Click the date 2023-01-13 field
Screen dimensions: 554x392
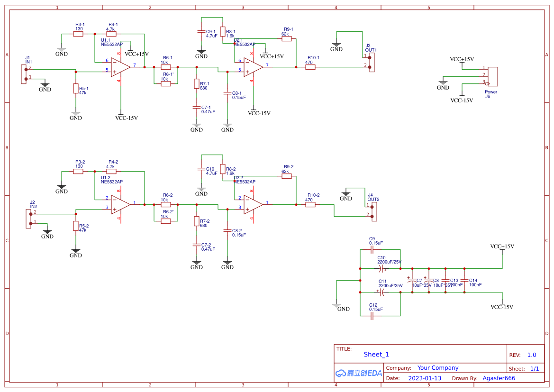click(x=426, y=378)
